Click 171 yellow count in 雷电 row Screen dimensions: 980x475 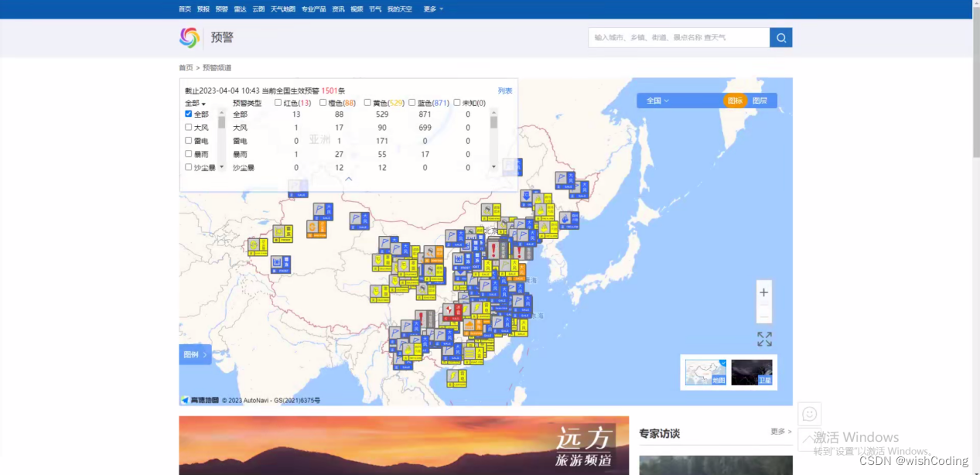(x=381, y=141)
